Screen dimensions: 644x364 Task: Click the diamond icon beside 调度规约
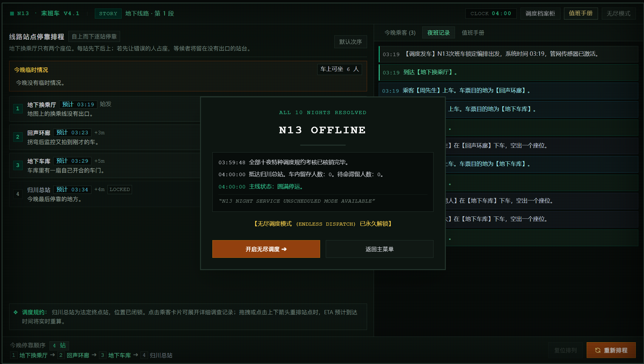pos(15,312)
